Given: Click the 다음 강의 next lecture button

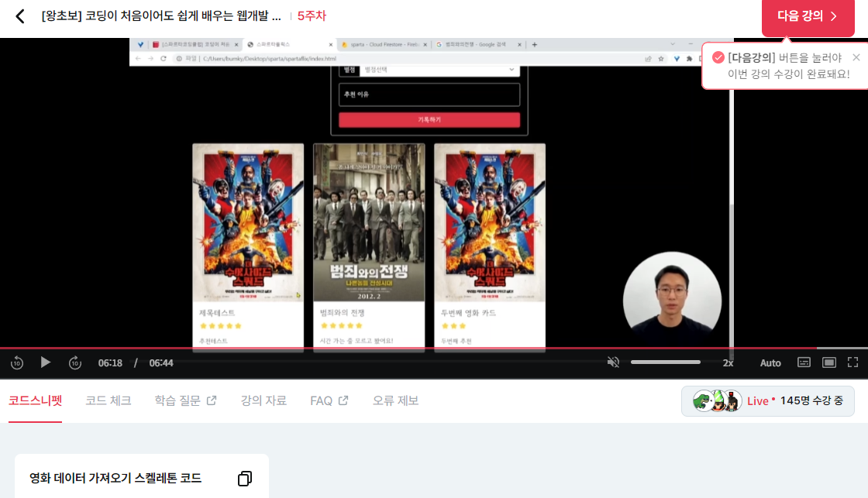Looking at the screenshot, I should pos(808,17).
